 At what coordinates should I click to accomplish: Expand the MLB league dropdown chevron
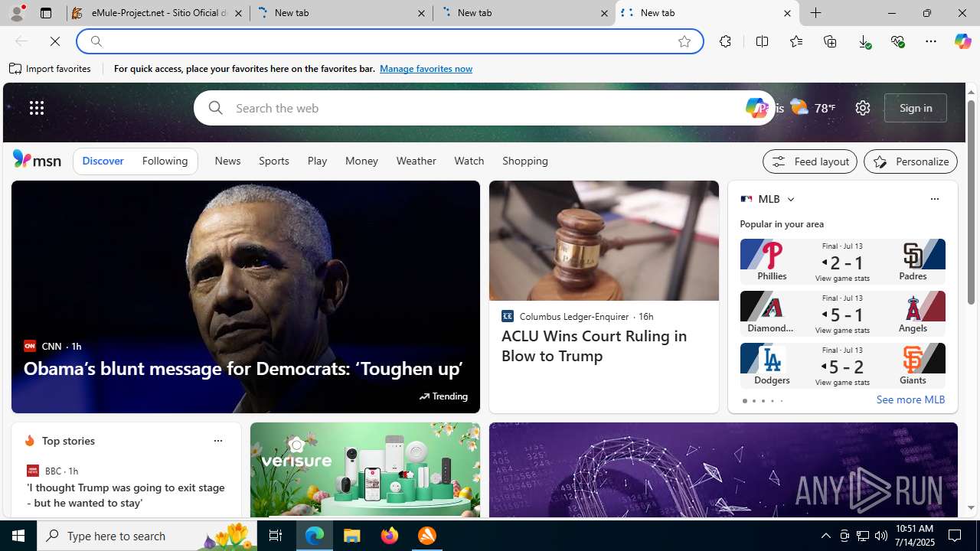click(x=790, y=199)
